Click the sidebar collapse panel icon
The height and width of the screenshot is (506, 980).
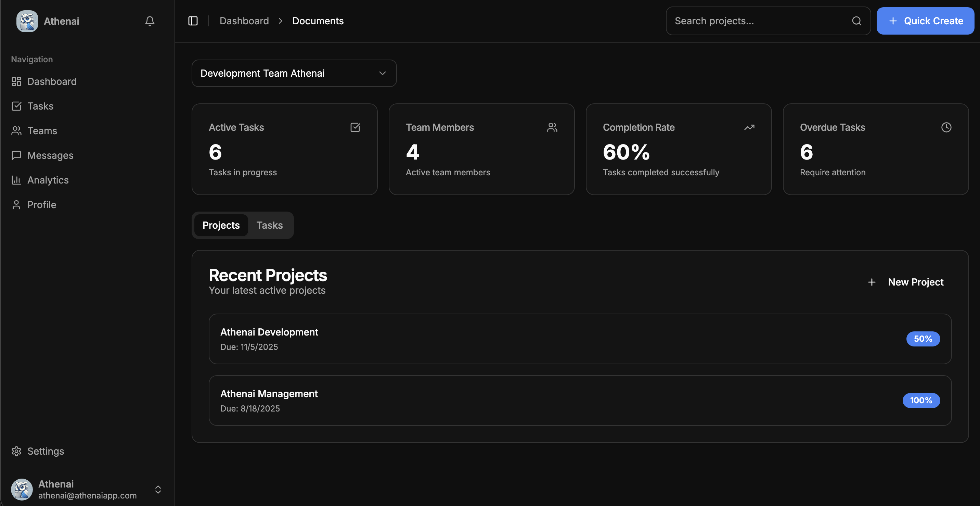click(x=193, y=21)
